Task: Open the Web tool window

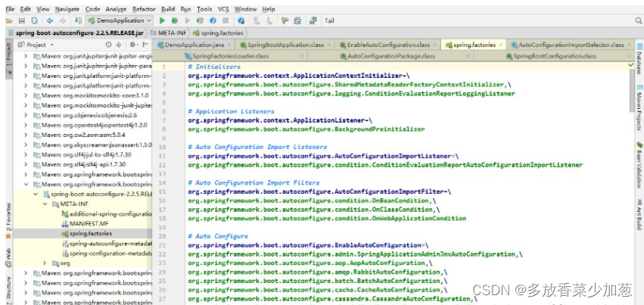Action: click(x=8, y=257)
